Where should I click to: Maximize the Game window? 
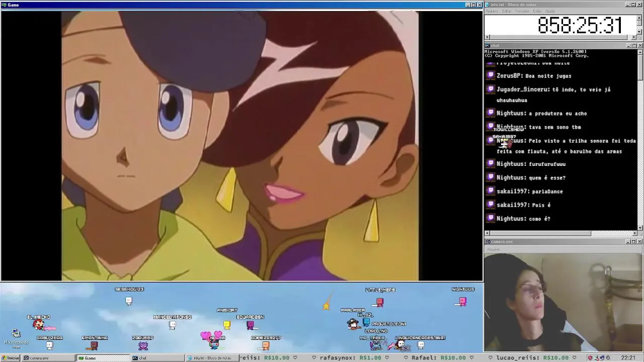click(473, 5)
